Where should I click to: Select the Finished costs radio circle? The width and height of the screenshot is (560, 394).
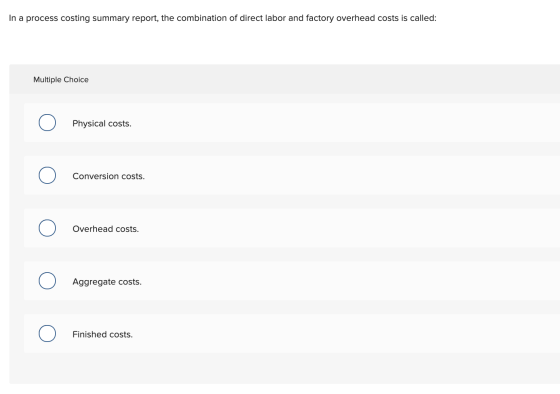click(47, 334)
